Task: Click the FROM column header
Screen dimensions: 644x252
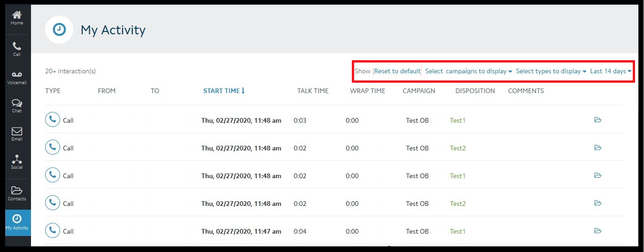Action: pyautogui.click(x=107, y=91)
